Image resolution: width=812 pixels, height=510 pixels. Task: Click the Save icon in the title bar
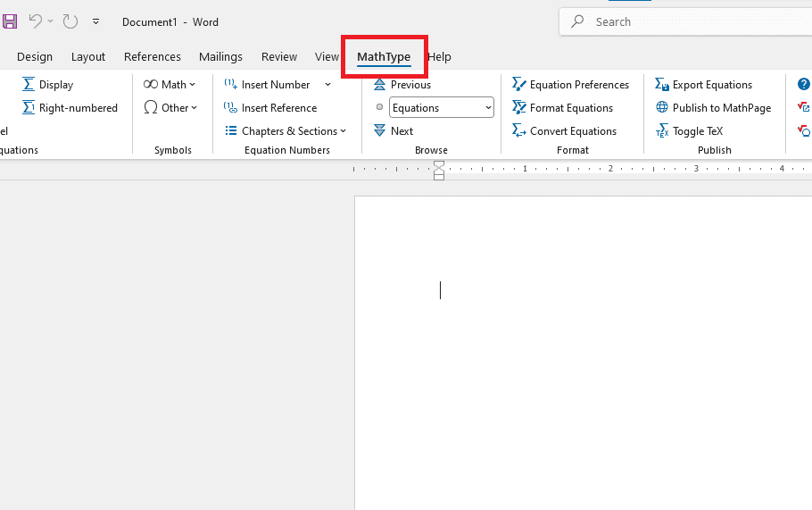pyautogui.click(x=9, y=21)
